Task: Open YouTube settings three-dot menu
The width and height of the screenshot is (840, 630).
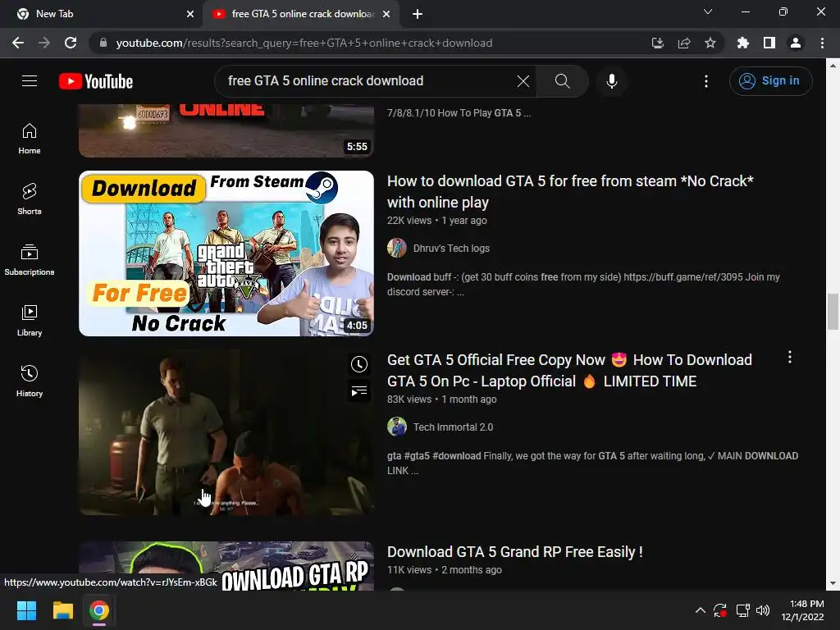Action: click(x=706, y=81)
